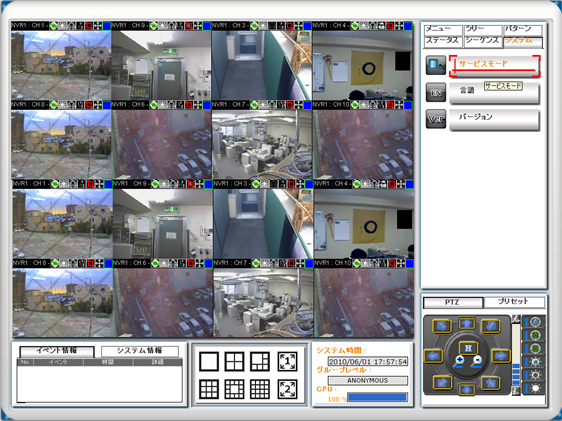Open the システム情報 tab

coord(140,351)
